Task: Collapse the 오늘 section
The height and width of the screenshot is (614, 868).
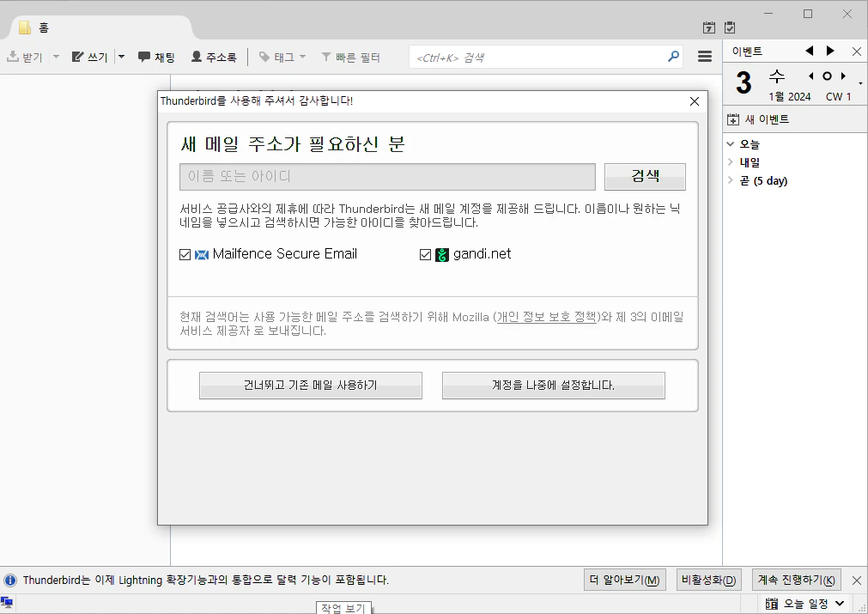Action: pyautogui.click(x=730, y=144)
